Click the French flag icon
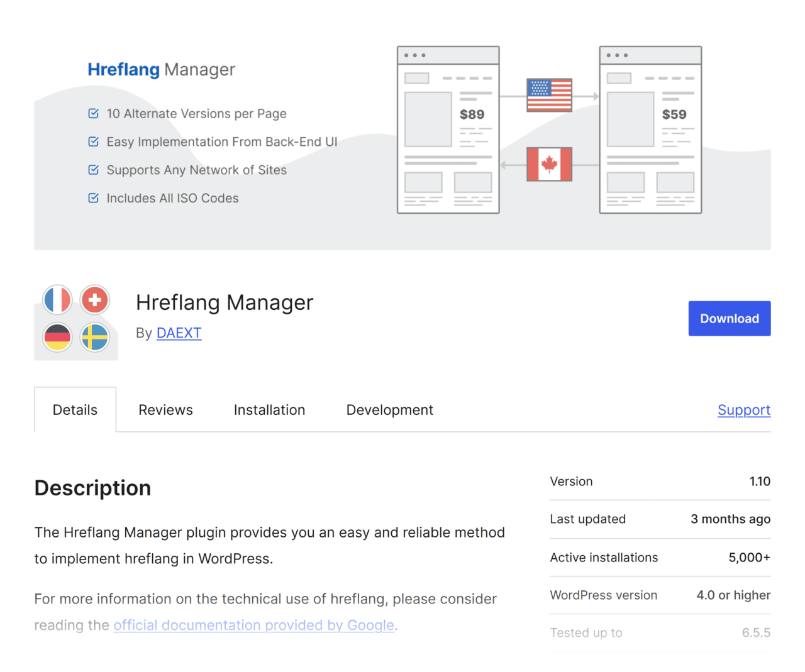Screen dimensions: 805x672 coord(57,300)
